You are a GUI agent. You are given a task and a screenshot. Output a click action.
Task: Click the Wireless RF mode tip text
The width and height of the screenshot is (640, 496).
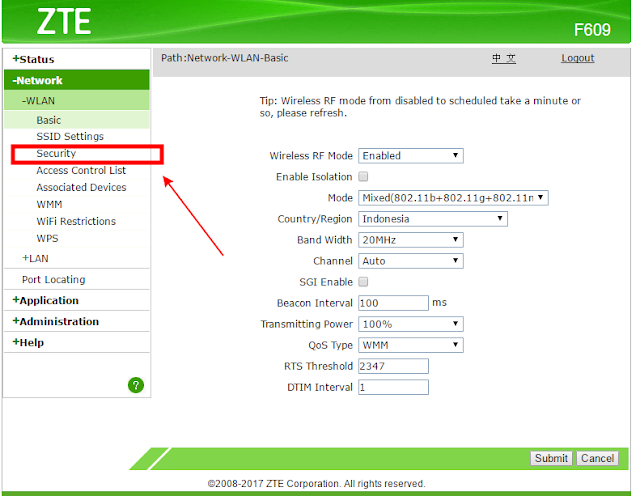(420, 107)
